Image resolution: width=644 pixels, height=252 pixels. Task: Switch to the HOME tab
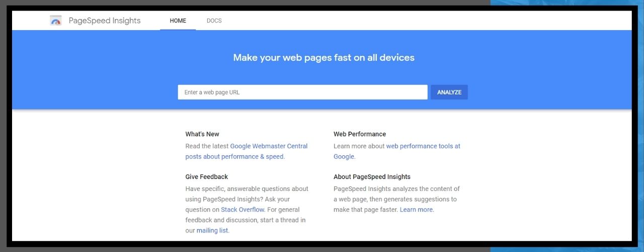pyautogui.click(x=178, y=21)
